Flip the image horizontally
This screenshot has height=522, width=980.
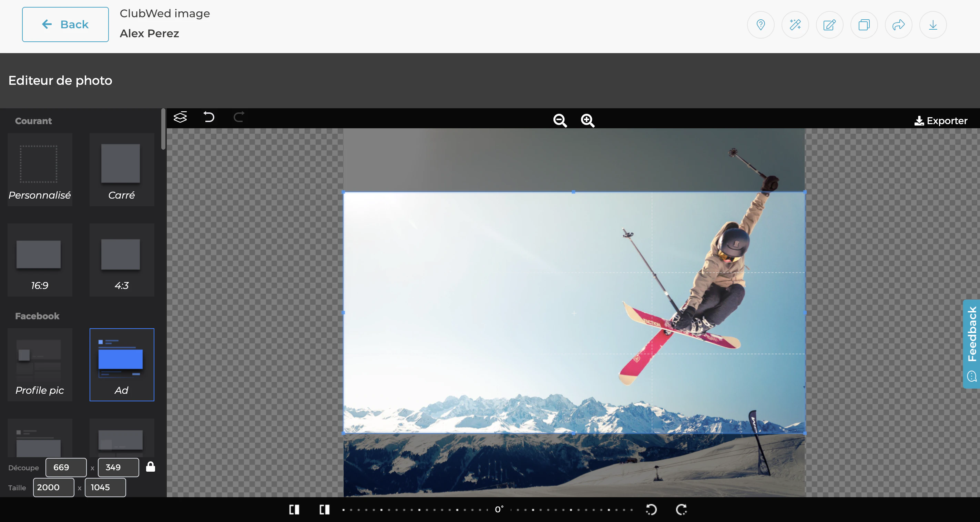[295, 510]
